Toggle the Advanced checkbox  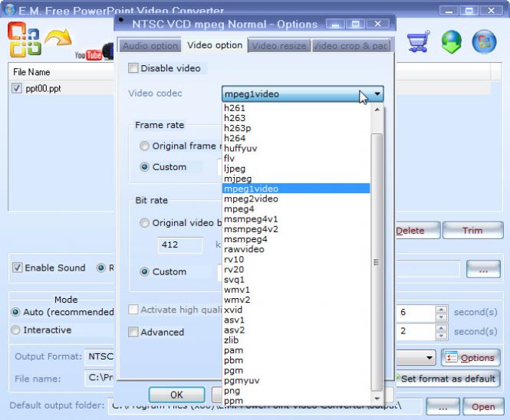click(134, 332)
